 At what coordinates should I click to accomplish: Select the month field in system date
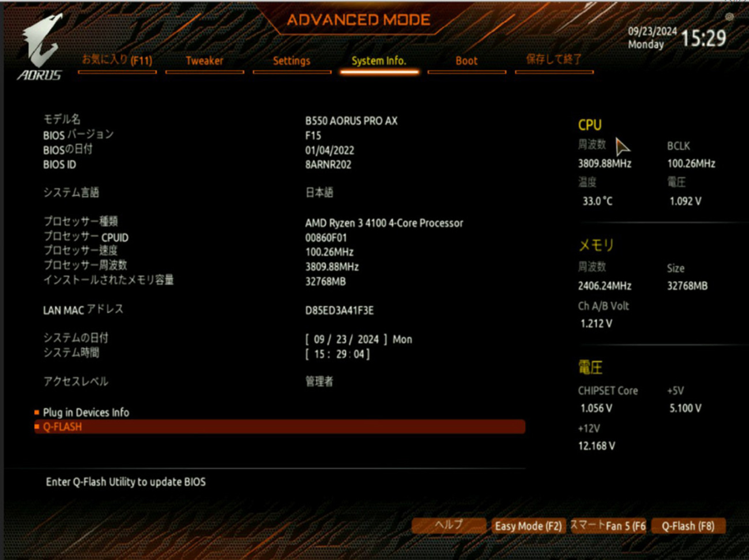(319, 339)
